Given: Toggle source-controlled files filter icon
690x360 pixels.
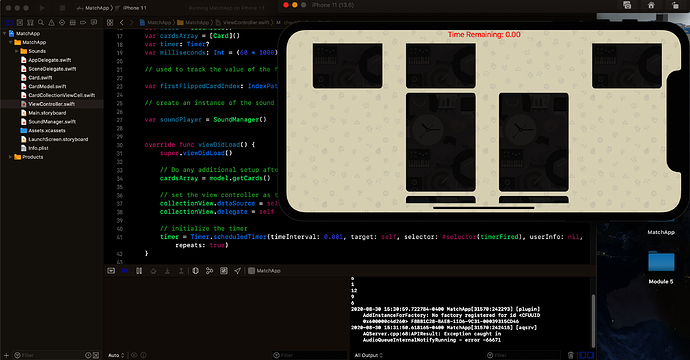Looking at the screenshot, I should [96, 355].
